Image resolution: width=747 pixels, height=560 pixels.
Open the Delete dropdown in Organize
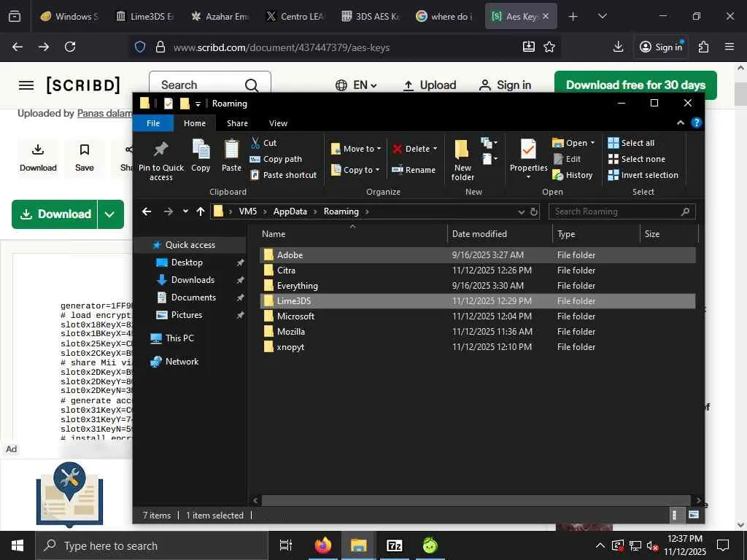pos(414,149)
